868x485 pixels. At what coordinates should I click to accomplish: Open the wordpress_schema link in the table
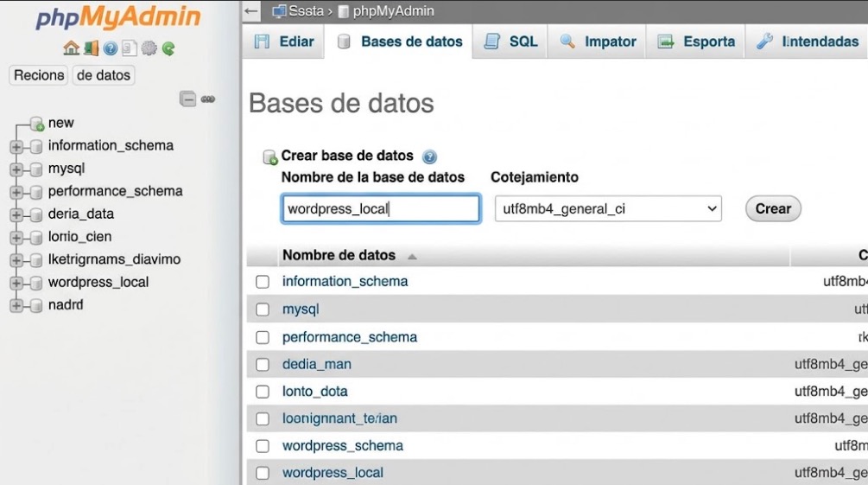(x=343, y=445)
